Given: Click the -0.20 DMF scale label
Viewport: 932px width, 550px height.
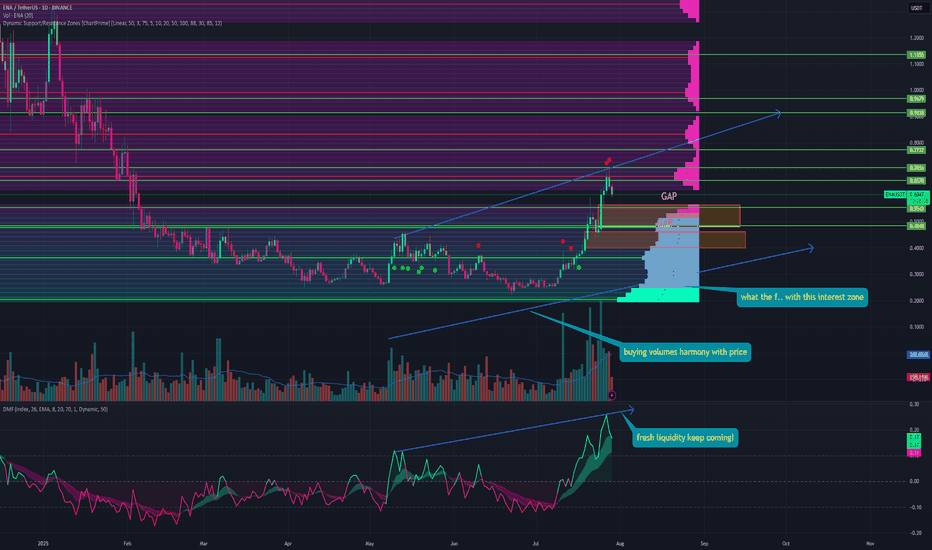Looking at the screenshot, I should pos(915,533).
